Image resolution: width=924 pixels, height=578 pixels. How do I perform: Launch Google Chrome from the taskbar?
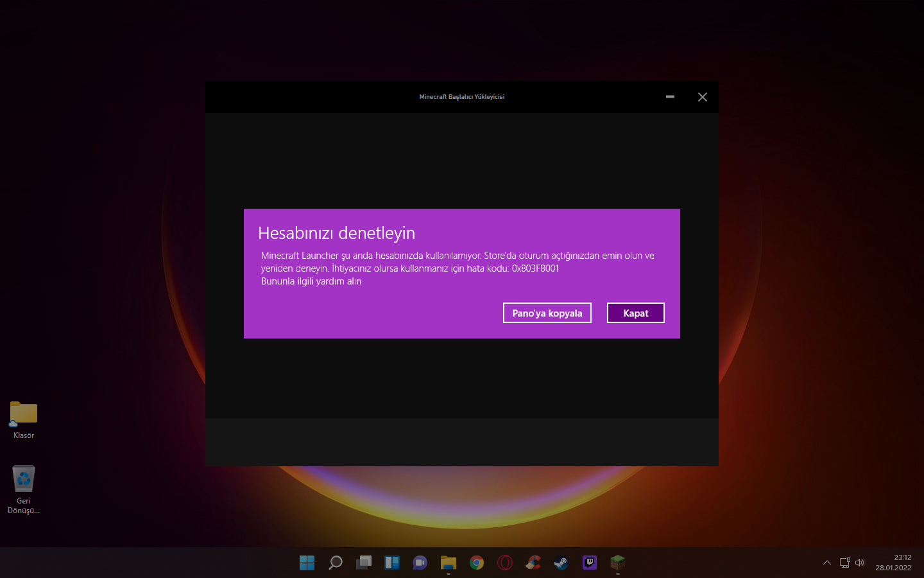coord(477,563)
